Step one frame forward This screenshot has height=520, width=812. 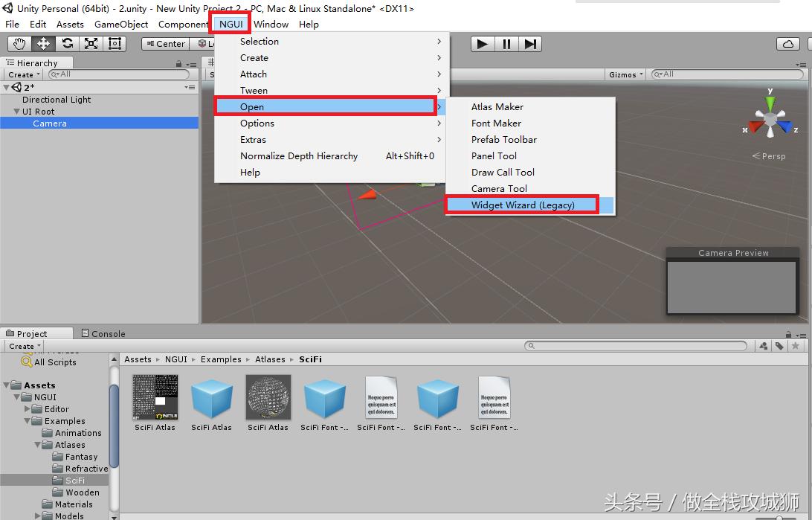529,44
